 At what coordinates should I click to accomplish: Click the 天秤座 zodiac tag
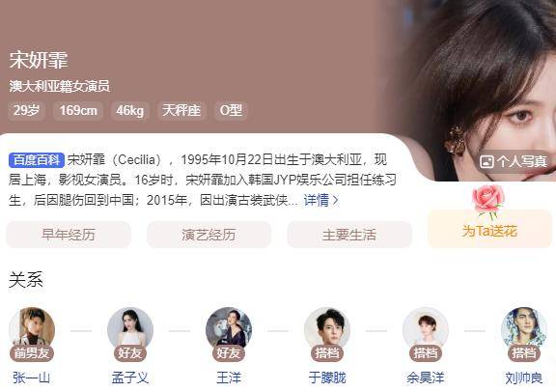(181, 110)
